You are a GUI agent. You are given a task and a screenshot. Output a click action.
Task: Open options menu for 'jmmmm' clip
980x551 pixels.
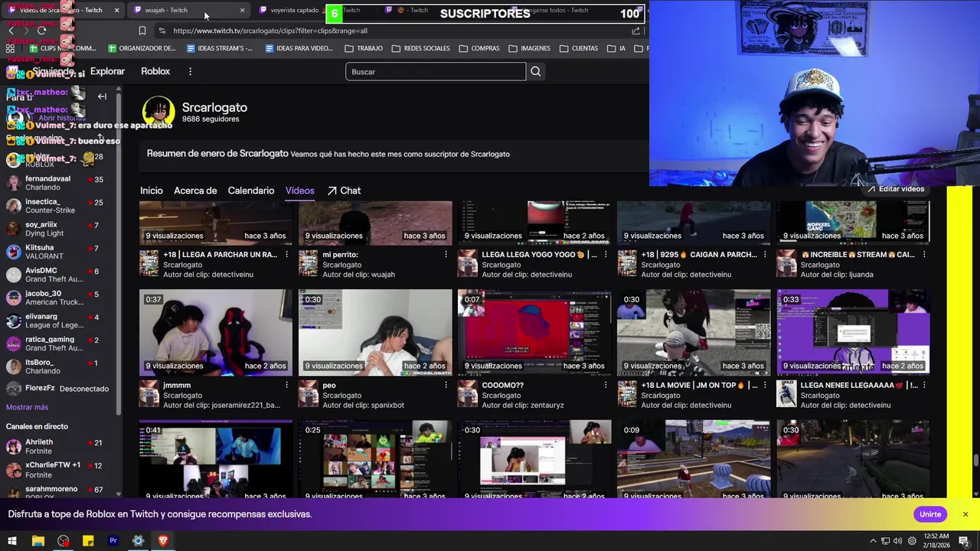pos(286,385)
